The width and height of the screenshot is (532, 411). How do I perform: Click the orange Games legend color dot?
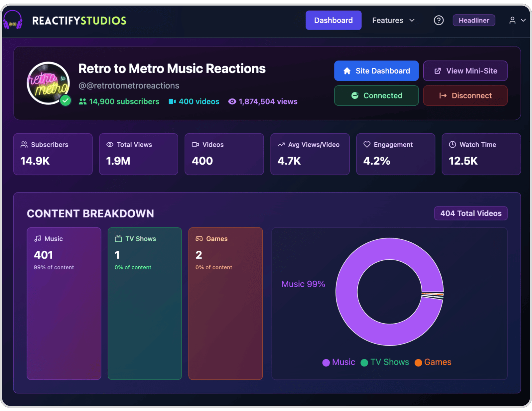coord(418,362)
